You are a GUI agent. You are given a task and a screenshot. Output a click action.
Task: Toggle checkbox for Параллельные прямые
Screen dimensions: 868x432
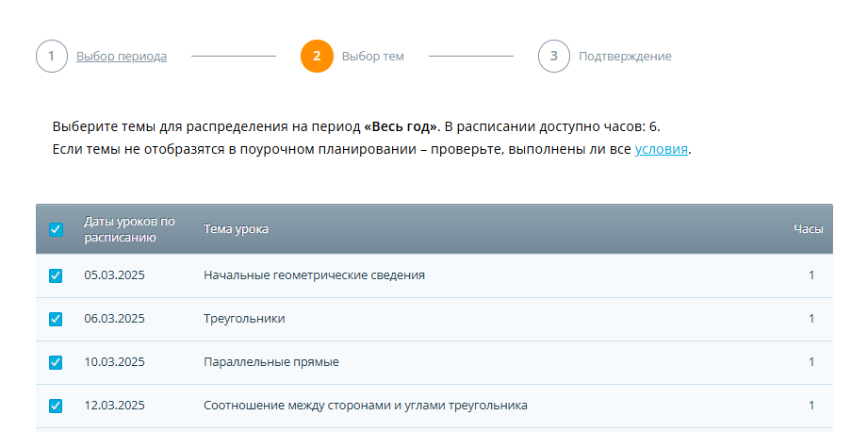click(56, 362)
